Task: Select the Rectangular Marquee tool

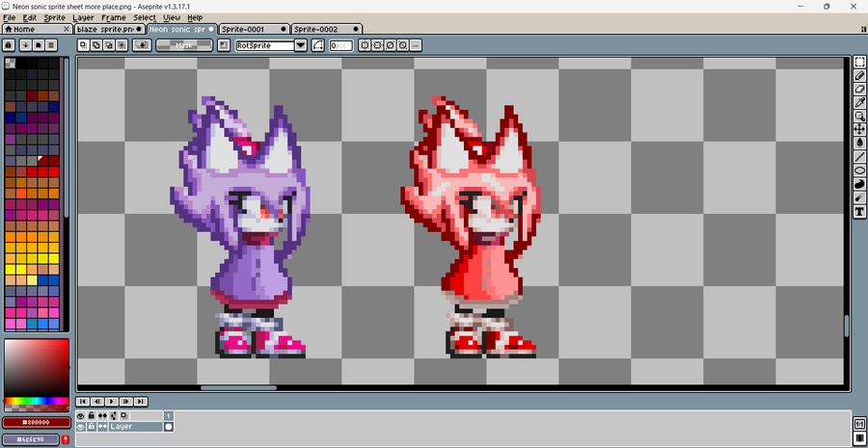Action: tap(859, 62)
